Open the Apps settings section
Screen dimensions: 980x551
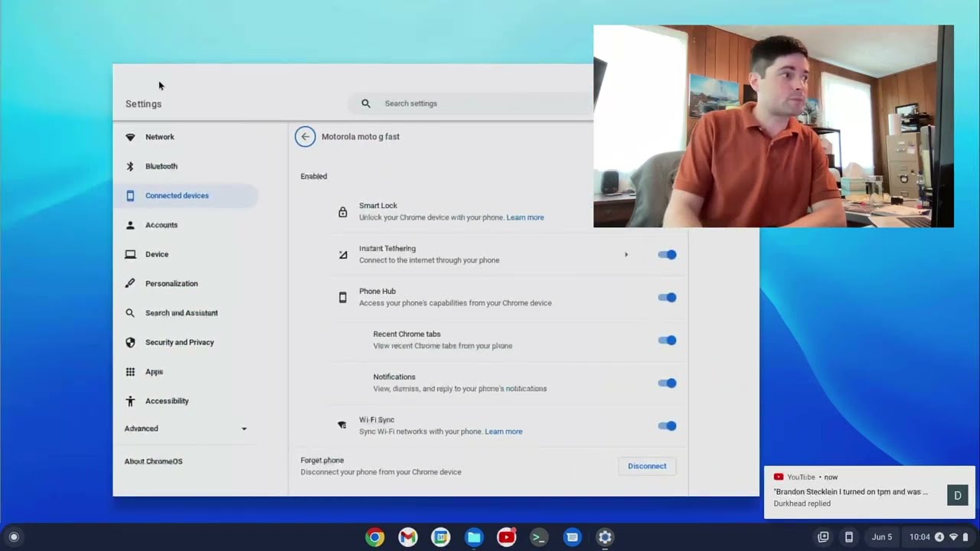[185, 372]
